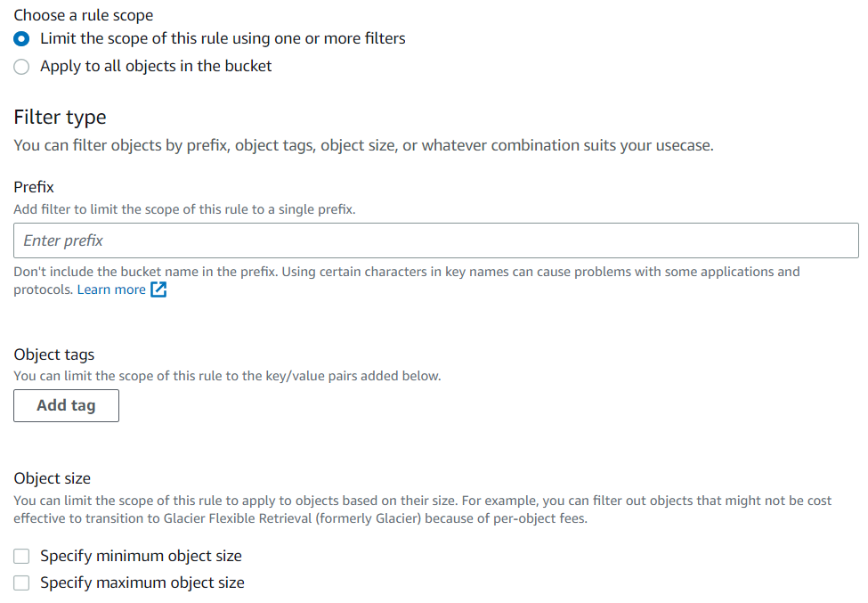The image size is (868, 603).
Task: Click the 'using one or more filters' label text
Action: point(319,38)
